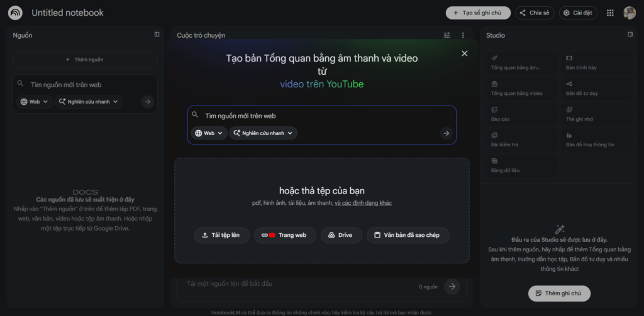Collapse the Studio panel icon
The width and height of the screenshot is (644, 316).
pos(630,35)
